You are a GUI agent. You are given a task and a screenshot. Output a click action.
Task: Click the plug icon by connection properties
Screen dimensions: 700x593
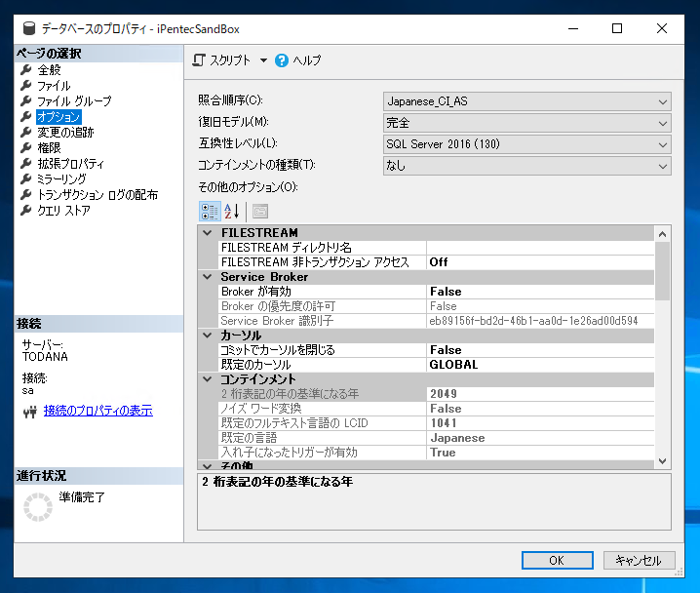click(x=30, y=412)
